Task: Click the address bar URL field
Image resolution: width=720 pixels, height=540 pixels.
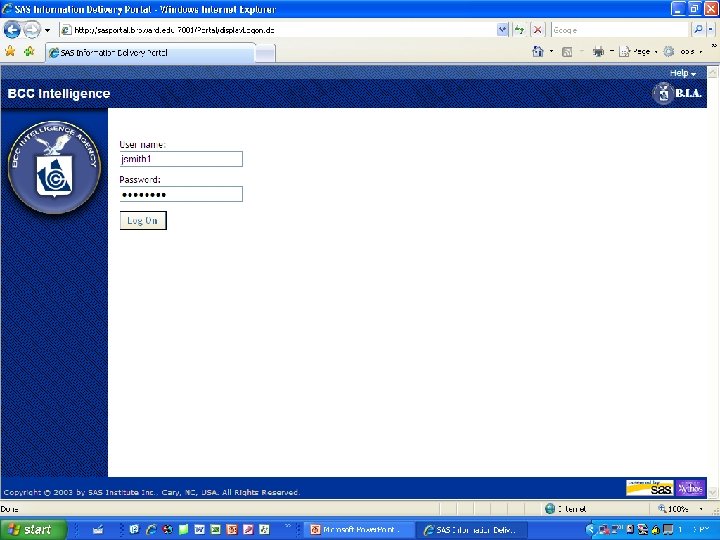Action: 278,30
